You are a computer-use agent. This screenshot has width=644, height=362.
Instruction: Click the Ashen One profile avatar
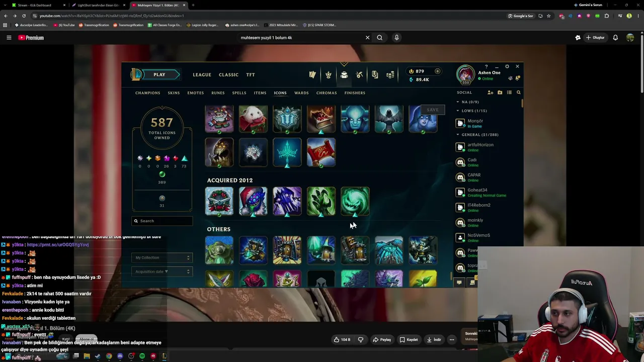pos(465,75)
